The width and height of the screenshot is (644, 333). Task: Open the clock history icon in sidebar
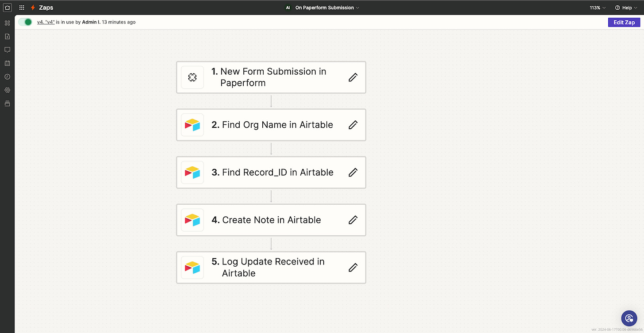point(7,77)
